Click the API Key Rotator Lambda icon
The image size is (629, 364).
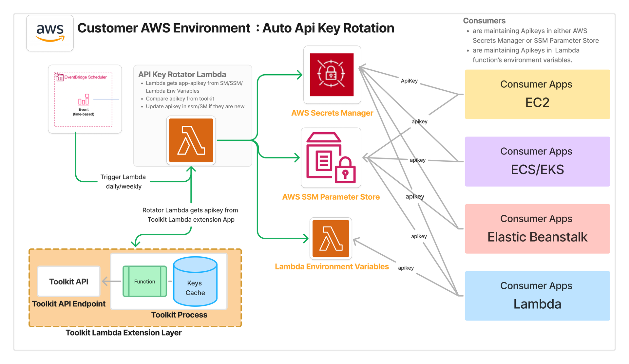pos(191,140)
